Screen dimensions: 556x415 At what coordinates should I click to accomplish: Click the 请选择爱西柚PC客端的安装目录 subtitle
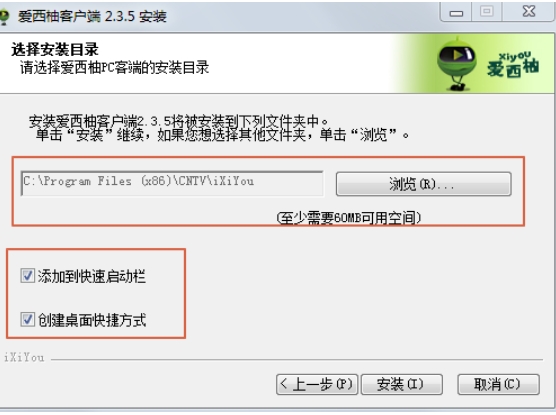click(x=114, y=67)
